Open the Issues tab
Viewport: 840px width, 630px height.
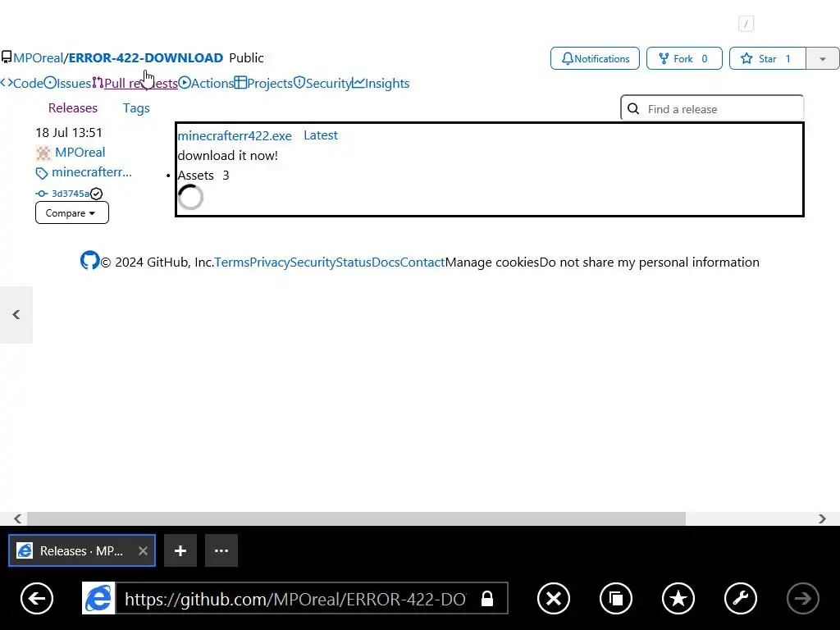click(67, 83)
